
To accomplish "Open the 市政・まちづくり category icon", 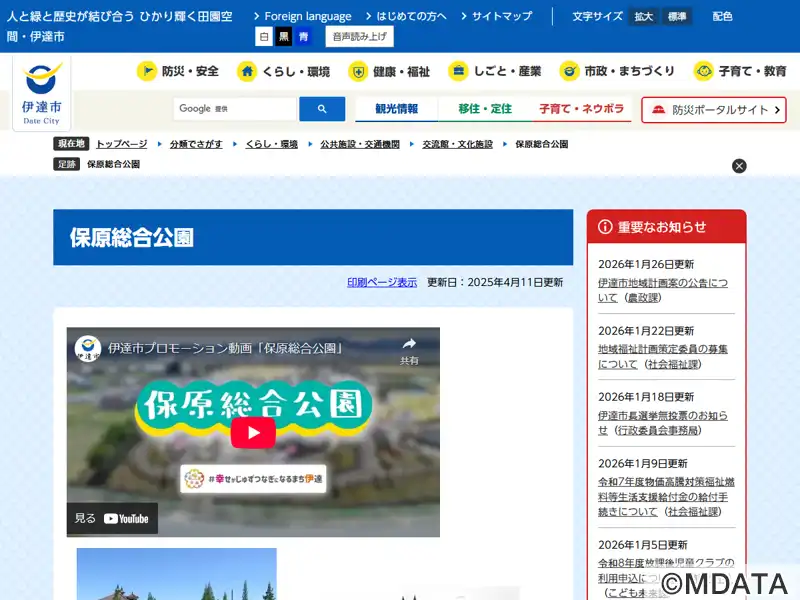I will click(x=569, y=71).
